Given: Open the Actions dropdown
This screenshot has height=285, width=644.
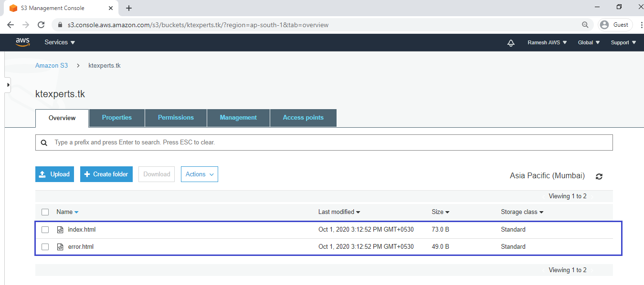Looking at the screenshot, I should pyautogui.click(x=200, y=174).
